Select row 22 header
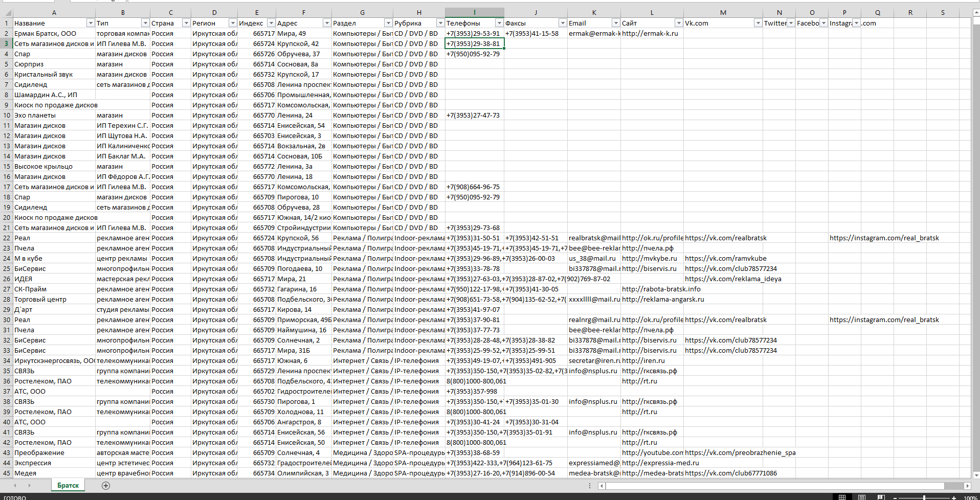Viewport: 980px width, 500px height. click(7, 238)
